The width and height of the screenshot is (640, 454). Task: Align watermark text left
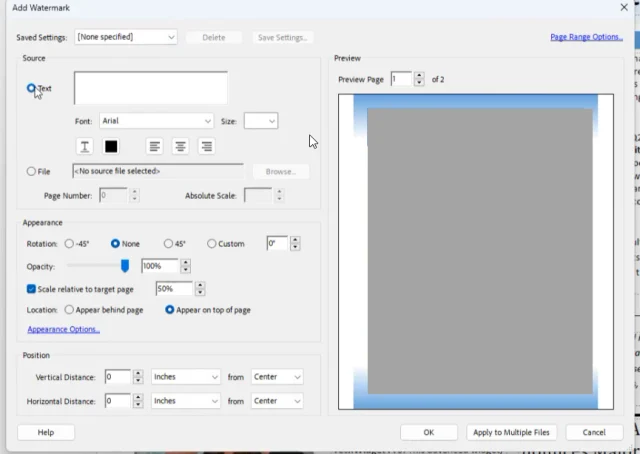pos(154,146)
